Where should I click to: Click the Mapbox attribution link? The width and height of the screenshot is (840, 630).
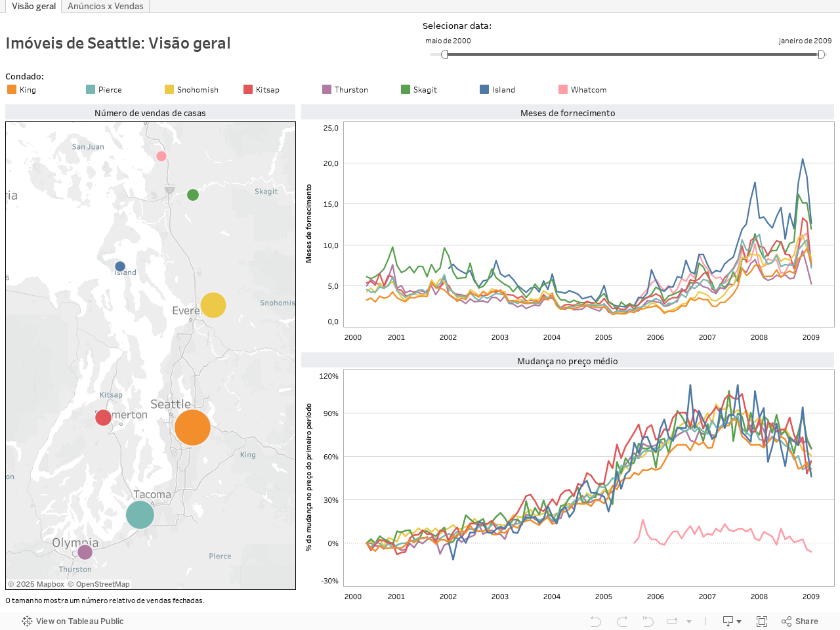[x=36, y=584]
